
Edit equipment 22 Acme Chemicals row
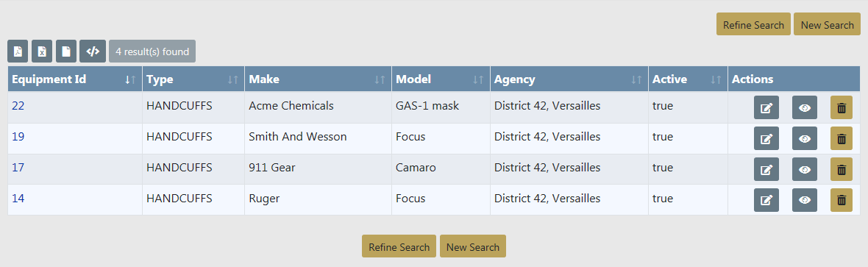tap(766, 107)
